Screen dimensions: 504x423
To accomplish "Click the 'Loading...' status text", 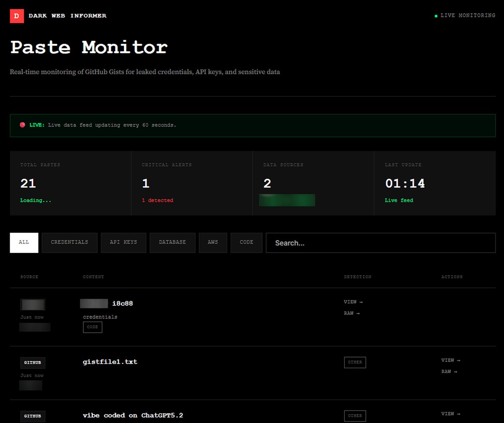I will pyautogui.click(x=36, y=200).
